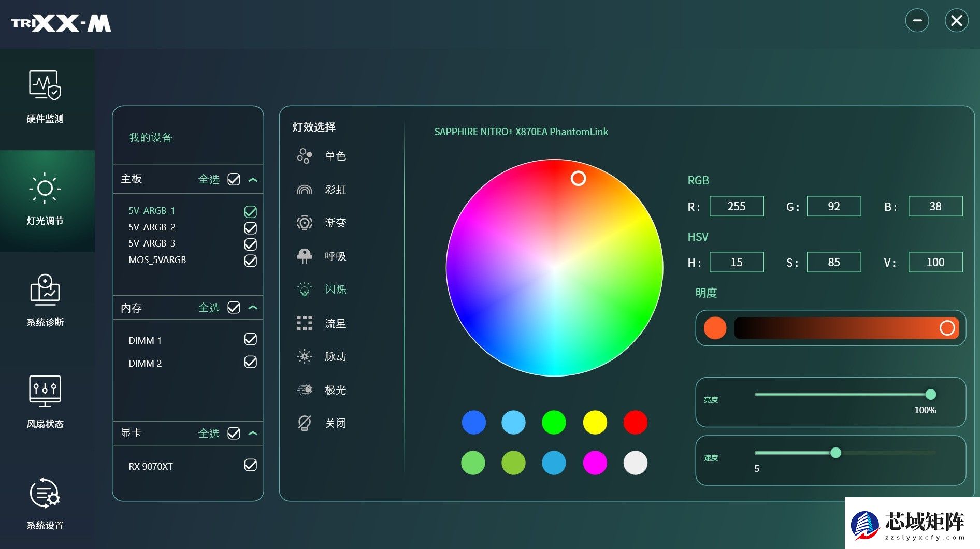
Task: Collapse the 显卡 graphics card section
Action: tap(253, 433)
